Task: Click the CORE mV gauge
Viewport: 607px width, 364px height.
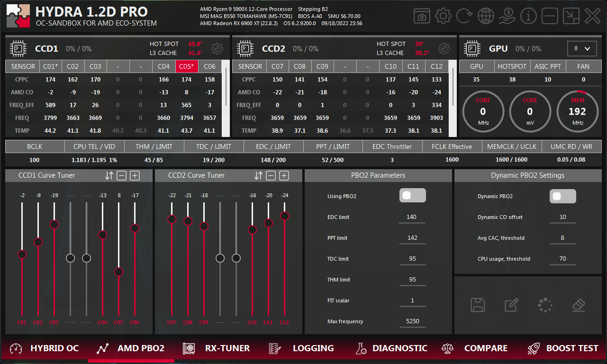Action: [530, 112]
